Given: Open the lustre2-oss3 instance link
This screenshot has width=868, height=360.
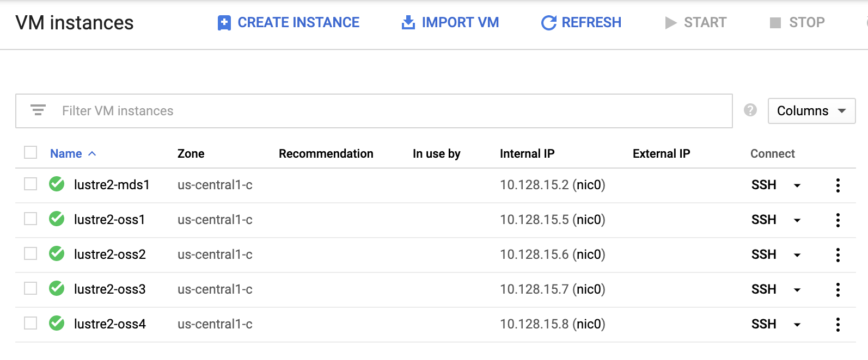Looking at the screenshot, I should click(x=110, y=289).
